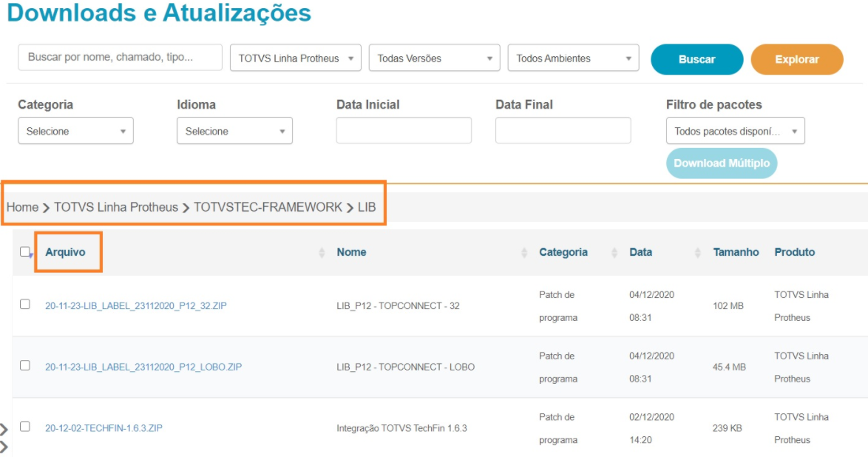868x457 pixels.
Task: Click LIB_P12 - TOPCONNECT - 32 name cell
Action: tap(398, 305)
